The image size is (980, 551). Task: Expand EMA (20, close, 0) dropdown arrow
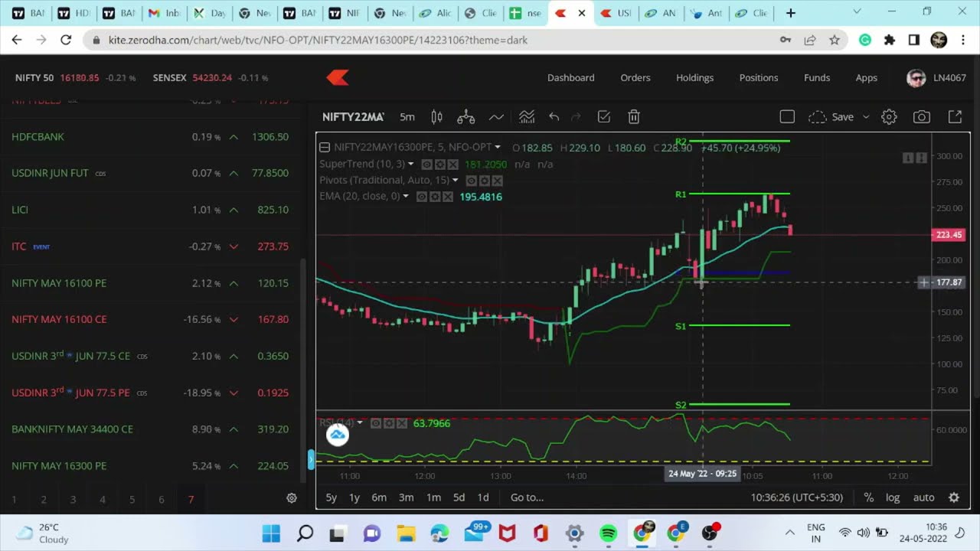coord(406,197)
